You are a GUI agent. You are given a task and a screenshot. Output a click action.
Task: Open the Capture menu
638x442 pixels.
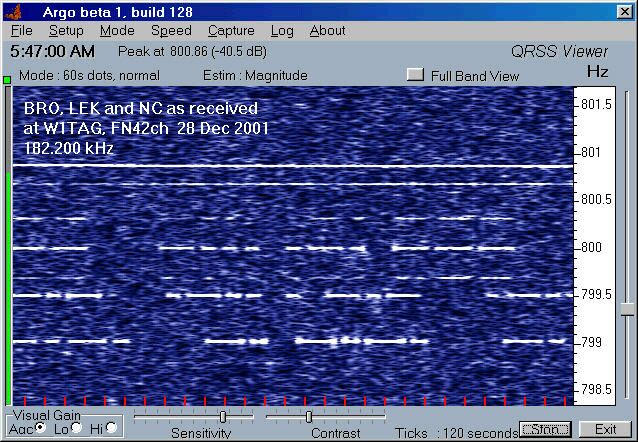(231, 31)
